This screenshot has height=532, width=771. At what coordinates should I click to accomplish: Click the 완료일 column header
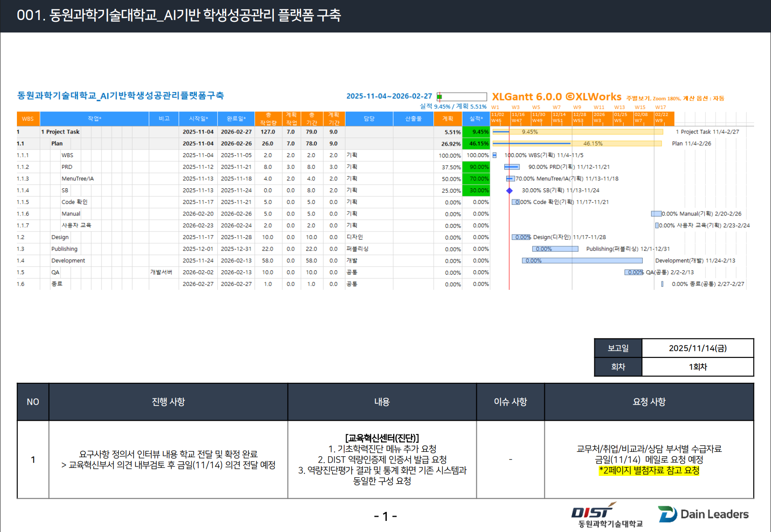(x=236, y=119)
